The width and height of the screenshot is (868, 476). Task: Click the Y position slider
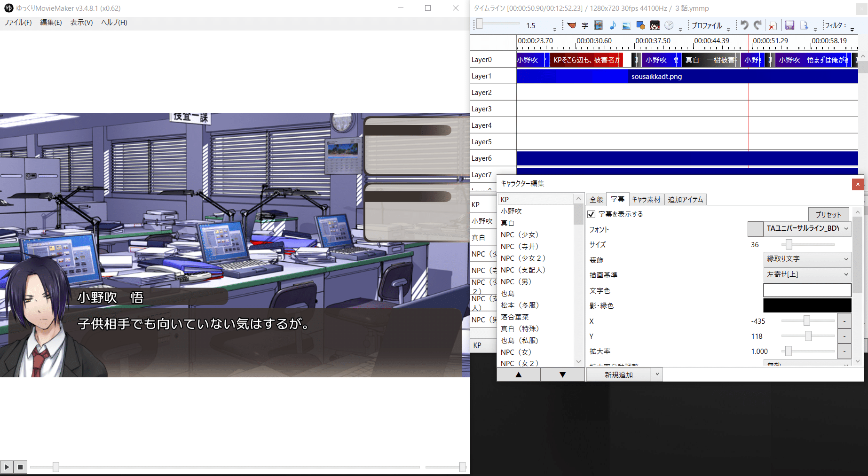point(808,336)
